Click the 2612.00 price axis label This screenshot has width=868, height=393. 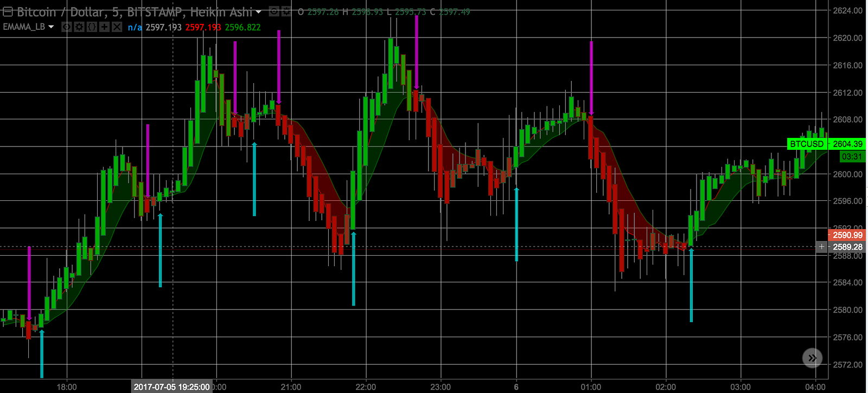click(x=847, y=92)
